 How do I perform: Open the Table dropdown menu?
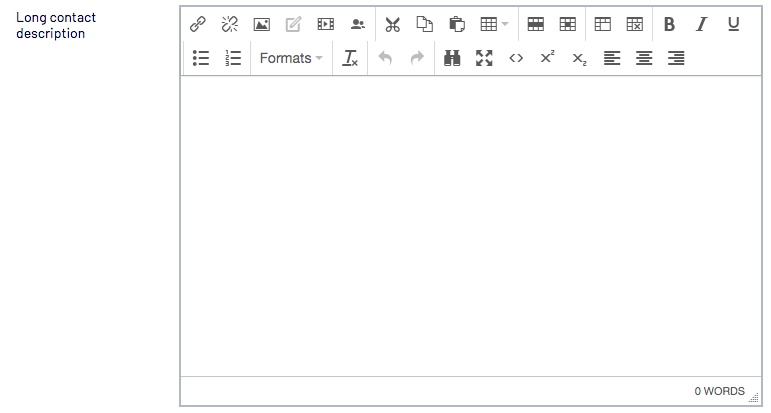[494, 24]
